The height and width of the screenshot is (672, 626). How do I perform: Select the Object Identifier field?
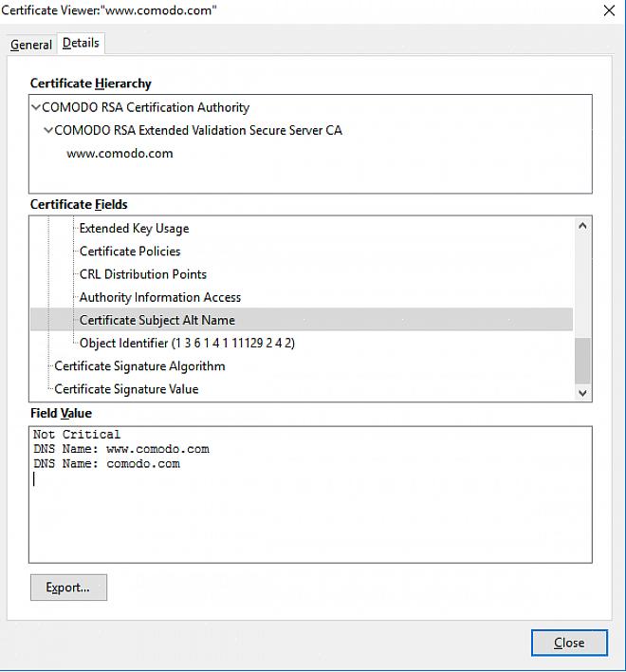[x=187, y=344]
